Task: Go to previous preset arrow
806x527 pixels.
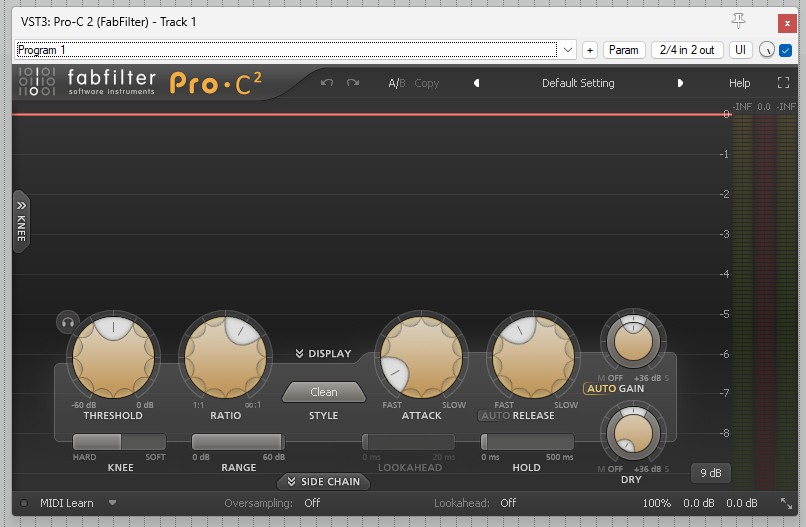Action: pos(477,83)
